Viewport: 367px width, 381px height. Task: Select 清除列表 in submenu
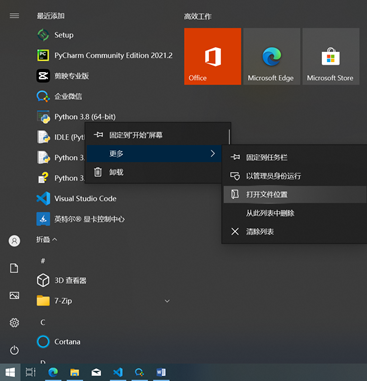point(295,232)
